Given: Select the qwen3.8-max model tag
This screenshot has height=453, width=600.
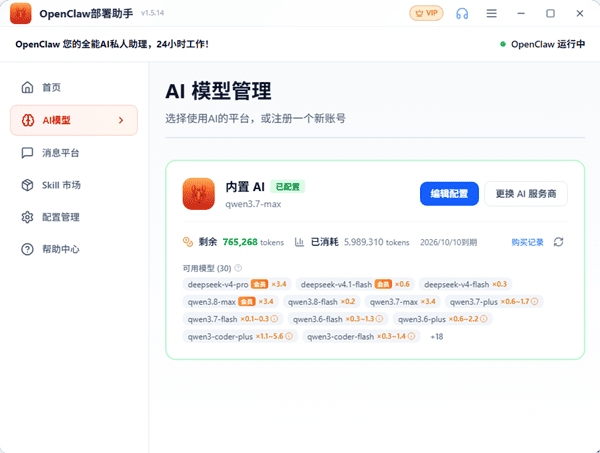Looking at the screenshot, I should [231, 301].
